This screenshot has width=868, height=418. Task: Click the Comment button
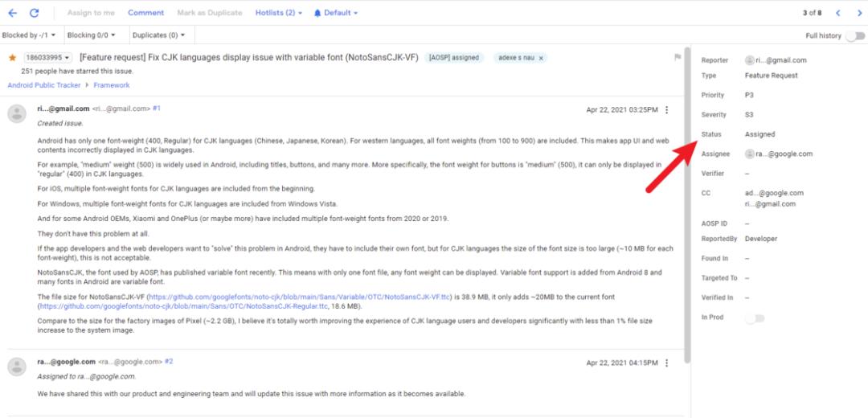(145, 13)
